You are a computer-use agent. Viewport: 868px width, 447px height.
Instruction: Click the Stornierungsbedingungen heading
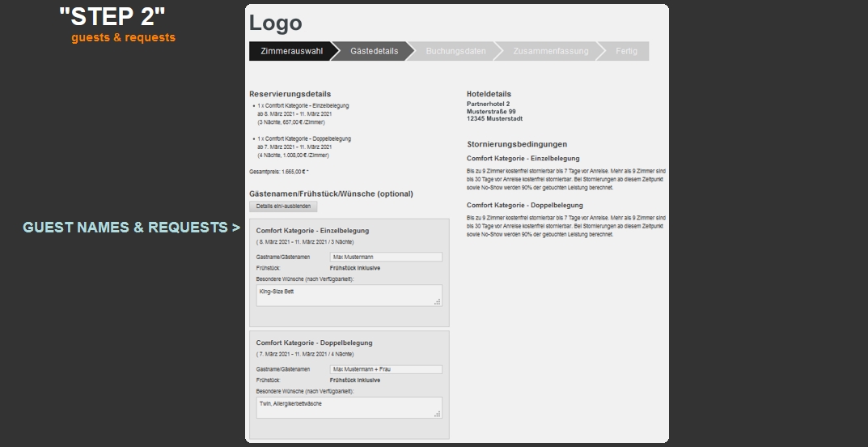tap(516, 144)
